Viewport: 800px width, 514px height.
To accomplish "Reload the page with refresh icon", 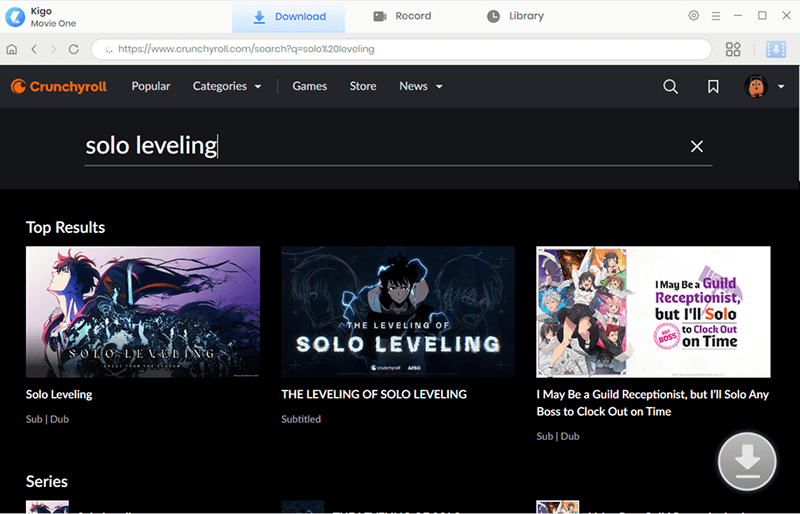I will point(73,49).
